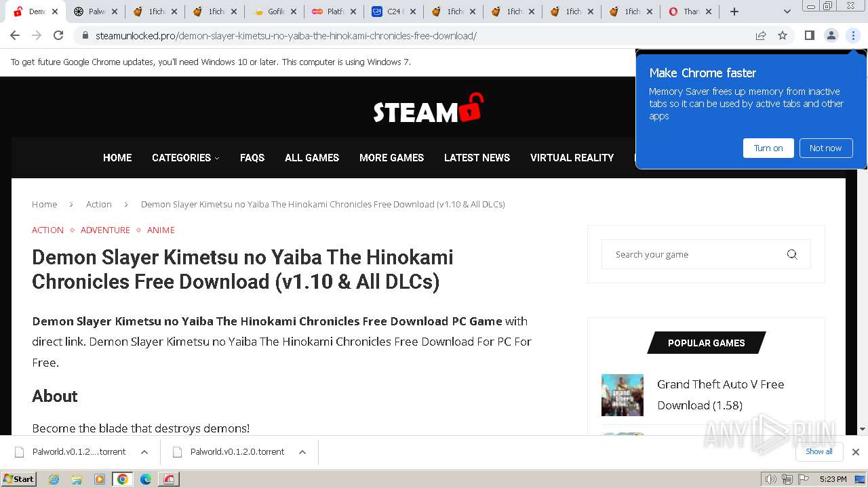Open ALL GAMES in navigation
The image size is (868, 488).
click(x=312, y=157)
